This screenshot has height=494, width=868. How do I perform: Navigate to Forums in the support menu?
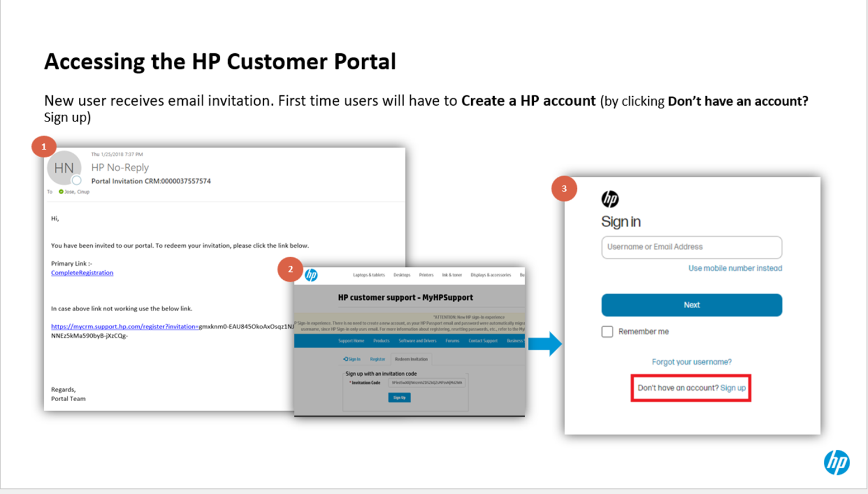point(453,341)
